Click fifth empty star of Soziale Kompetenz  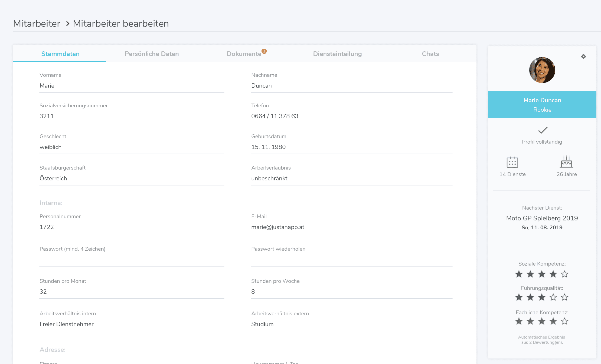564,274
